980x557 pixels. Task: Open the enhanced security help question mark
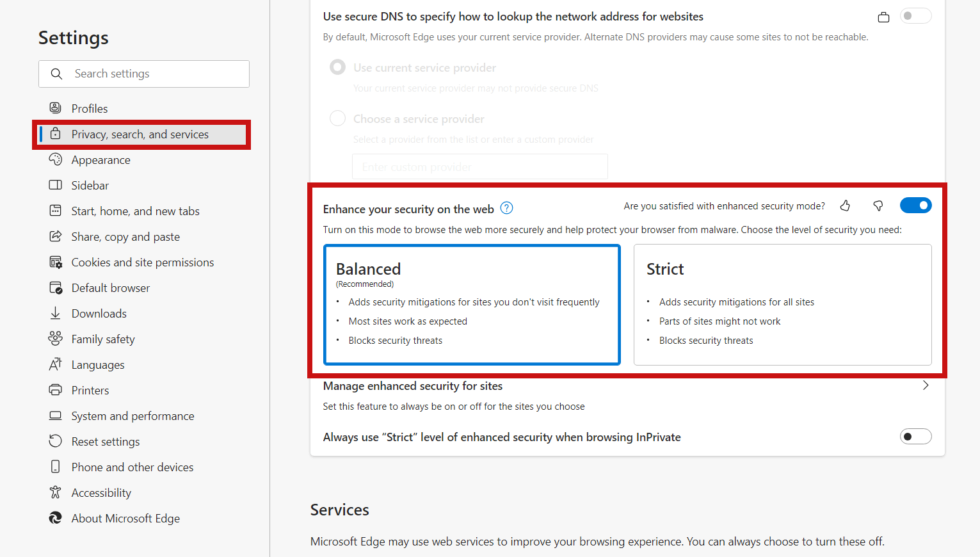tap(506, 208)
